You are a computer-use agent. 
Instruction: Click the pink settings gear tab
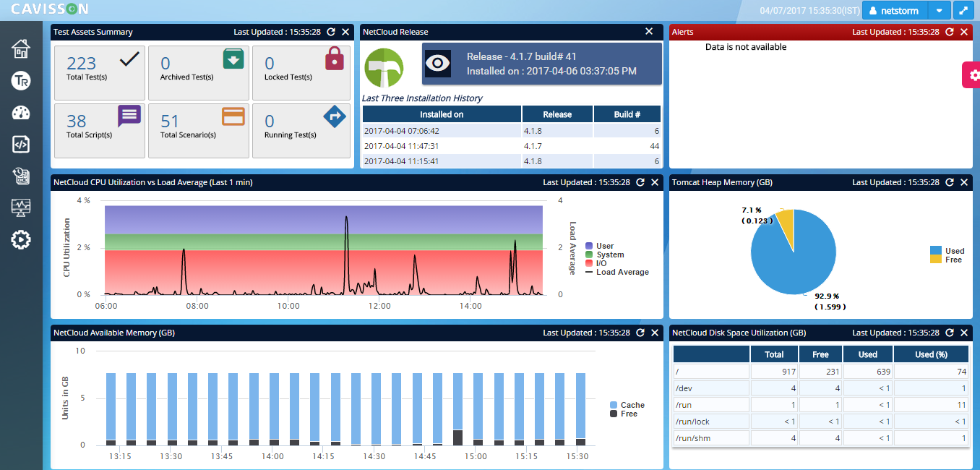pos(971,75)
